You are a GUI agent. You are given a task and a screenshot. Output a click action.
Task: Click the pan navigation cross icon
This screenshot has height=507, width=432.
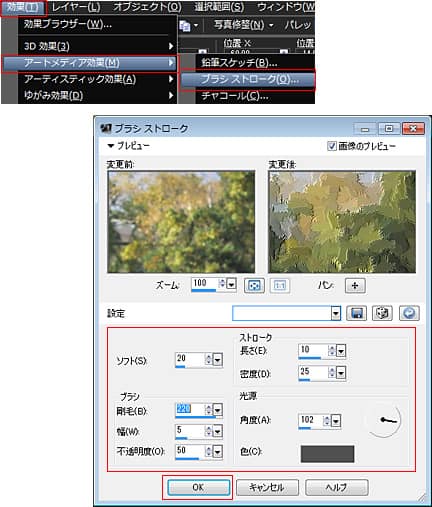click(x=355, y=286)
